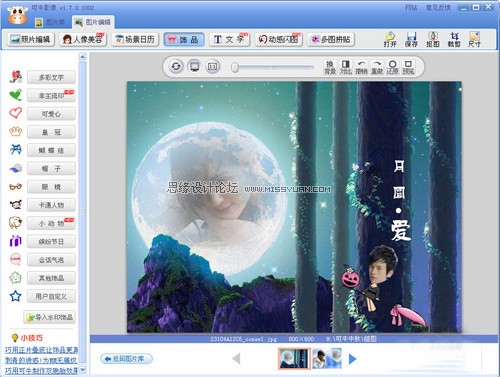Click the 保存 save icon
Screen dimensions: 500x377
tap(411, 40)
